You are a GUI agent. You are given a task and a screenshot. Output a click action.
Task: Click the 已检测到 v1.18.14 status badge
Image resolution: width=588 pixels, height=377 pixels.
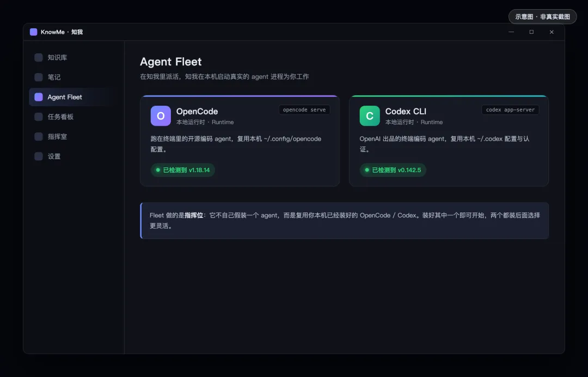click(182, 170)
